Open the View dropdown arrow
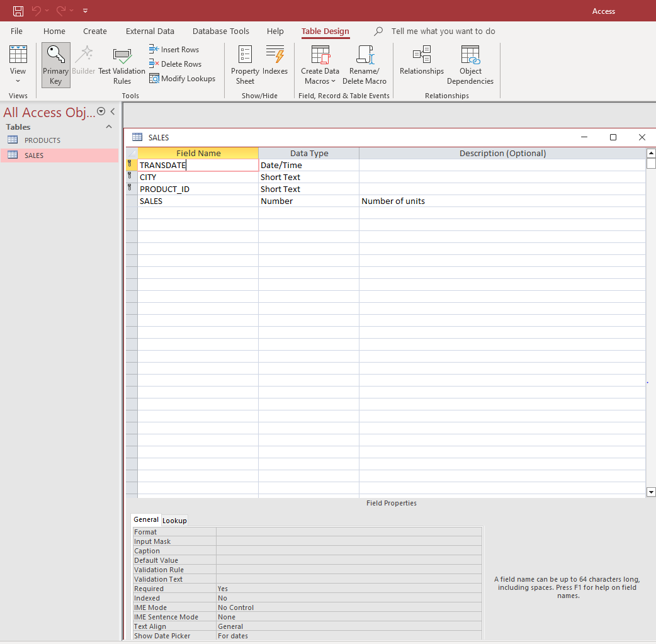 (18, 81)
